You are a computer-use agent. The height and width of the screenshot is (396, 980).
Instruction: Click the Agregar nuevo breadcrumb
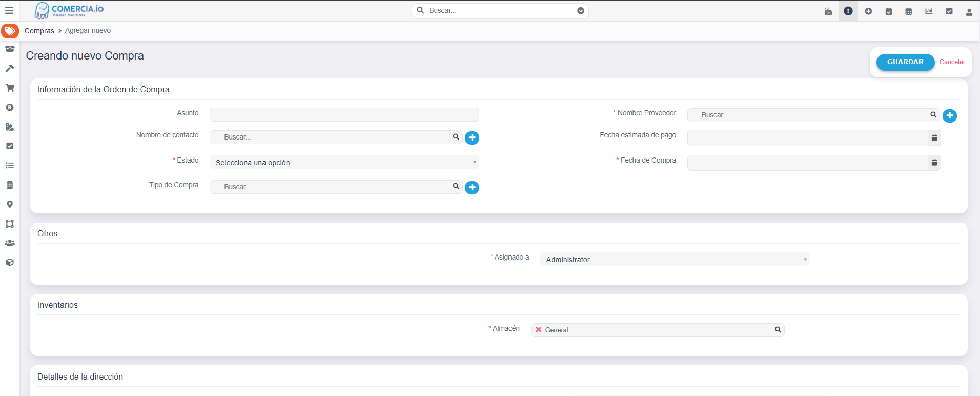click(88, 31)
